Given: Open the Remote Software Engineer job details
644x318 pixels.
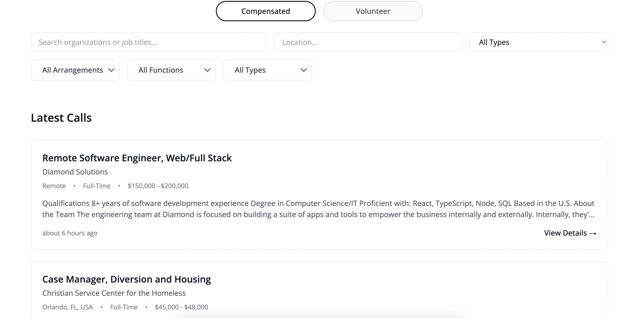Looking at the screenshot, I should (x=137, y=158).
